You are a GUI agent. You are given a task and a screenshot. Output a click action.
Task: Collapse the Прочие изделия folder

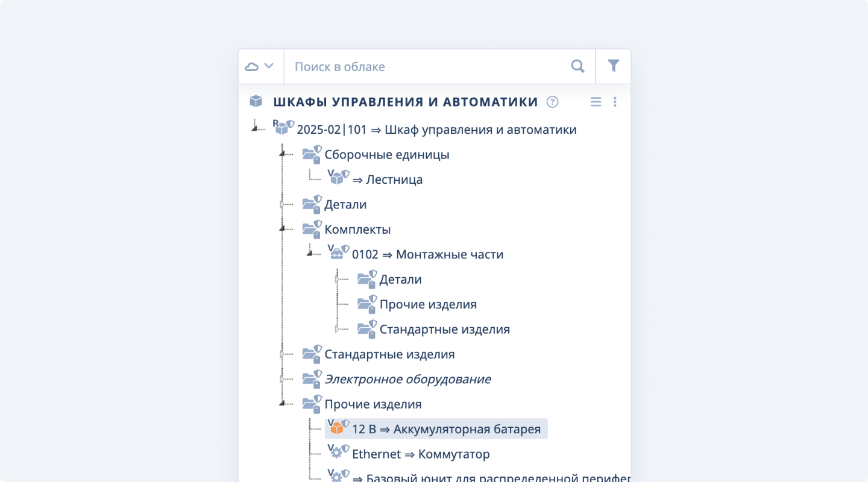tap(281, 404)
